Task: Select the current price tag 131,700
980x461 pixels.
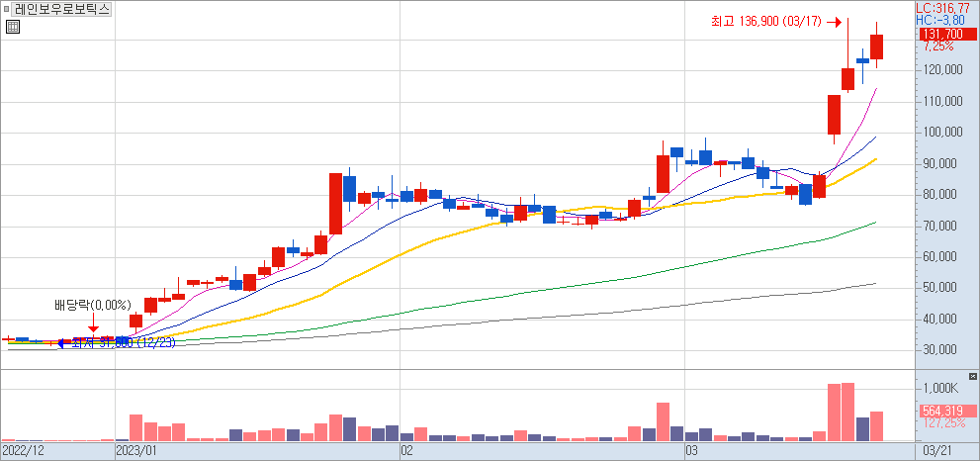Action: (x=946, y=34)
